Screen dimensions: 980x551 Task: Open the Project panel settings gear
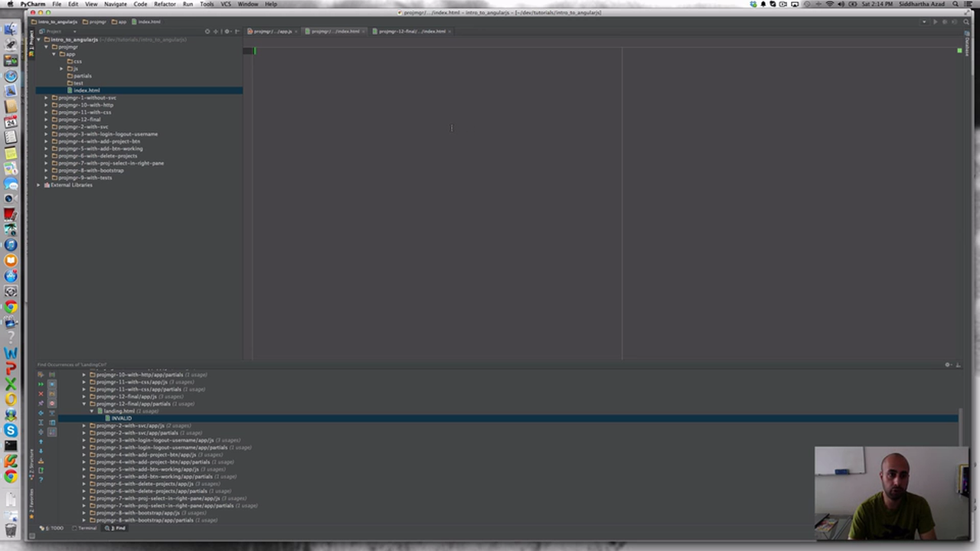pos(227,31)
